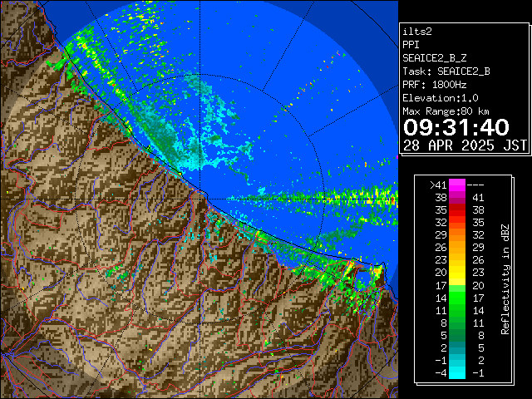The height and width of the screenshot is (399, 532).
Task: Select the PPI scan type label
Action: (411, 45)
